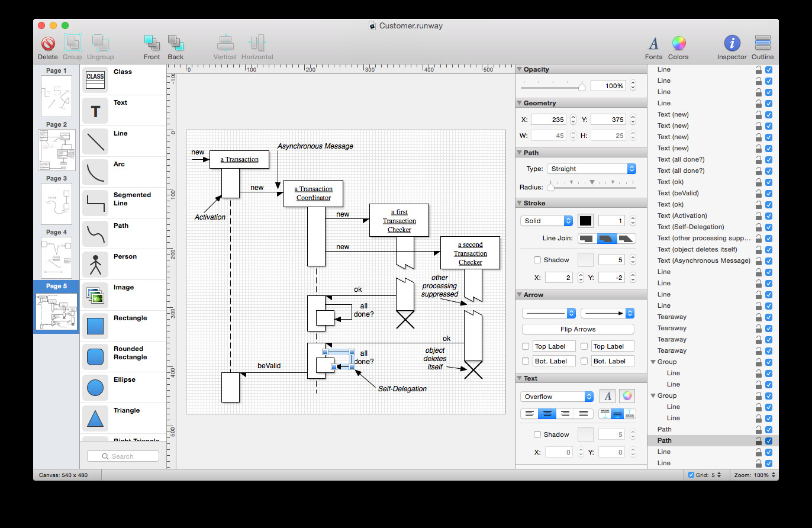Select the Arc shape tool
Viewport: 812px width, 528px height.
[x=95, y=172]
